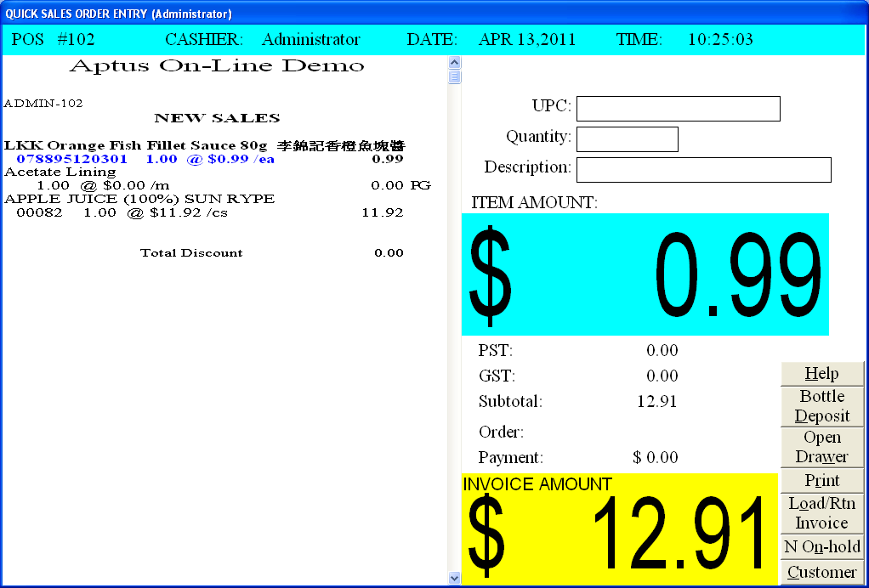Select the Description text box
The image size is (869, 588).
[x=703, y=170]
